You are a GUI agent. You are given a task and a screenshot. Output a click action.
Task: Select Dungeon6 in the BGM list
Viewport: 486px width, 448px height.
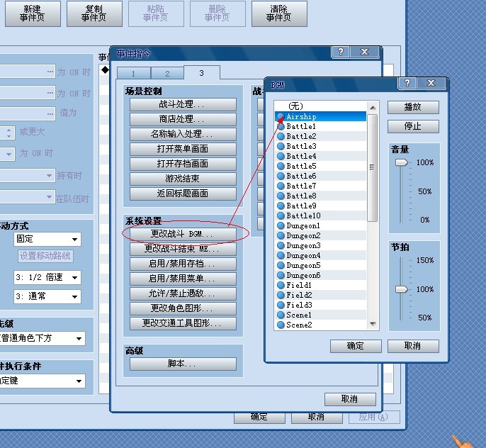[321, 275]
